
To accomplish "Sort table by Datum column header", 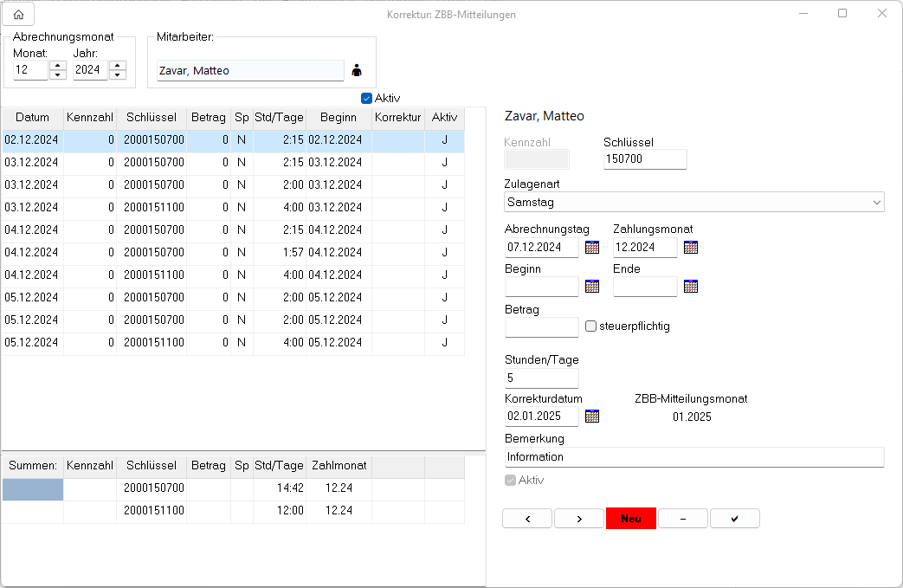I will [x=32, y=118].
